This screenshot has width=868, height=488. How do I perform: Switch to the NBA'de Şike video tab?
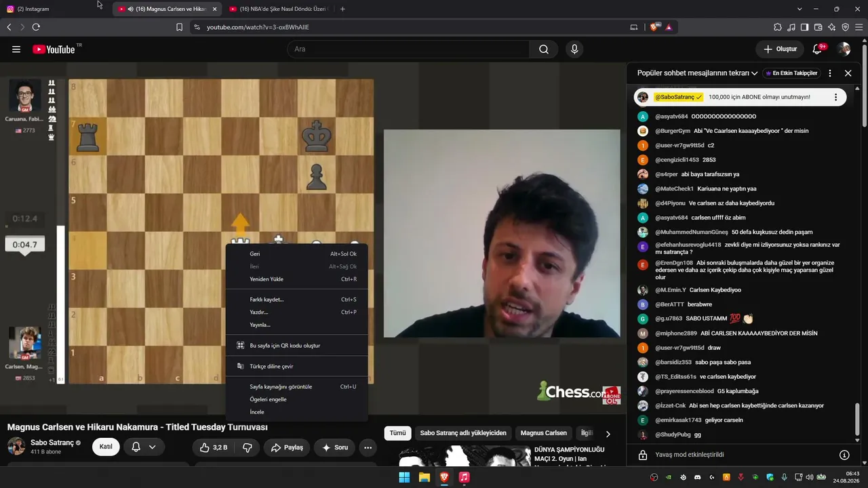(278, 9)
